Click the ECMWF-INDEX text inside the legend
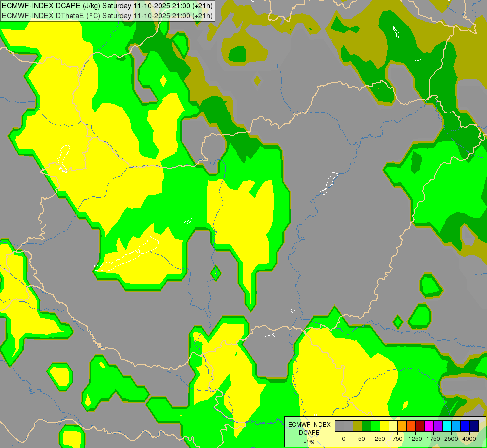This screenshot has height=448, width=487. (309, 424)
